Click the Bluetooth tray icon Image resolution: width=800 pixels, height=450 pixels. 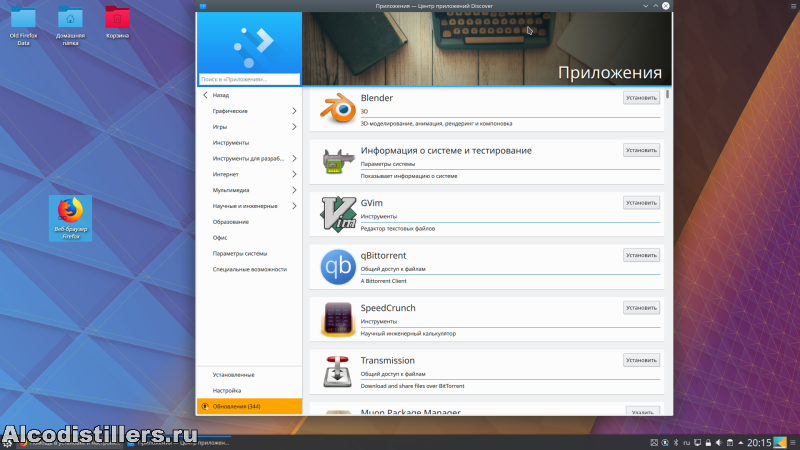tap(676, 443)
